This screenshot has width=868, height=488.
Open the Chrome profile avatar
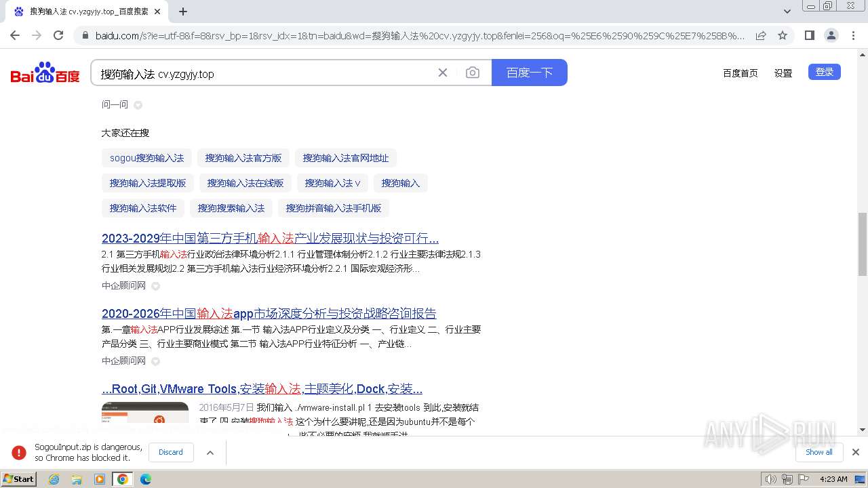(831, 35)
